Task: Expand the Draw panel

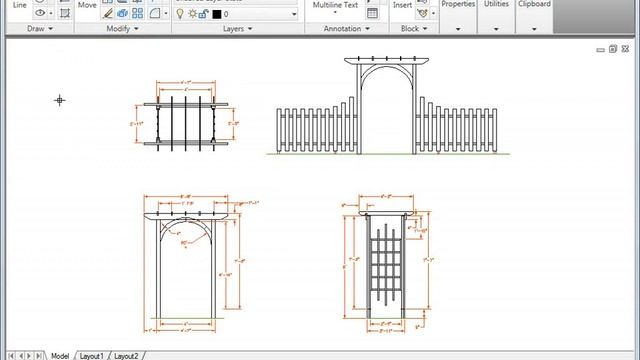Action: (40, 29)
